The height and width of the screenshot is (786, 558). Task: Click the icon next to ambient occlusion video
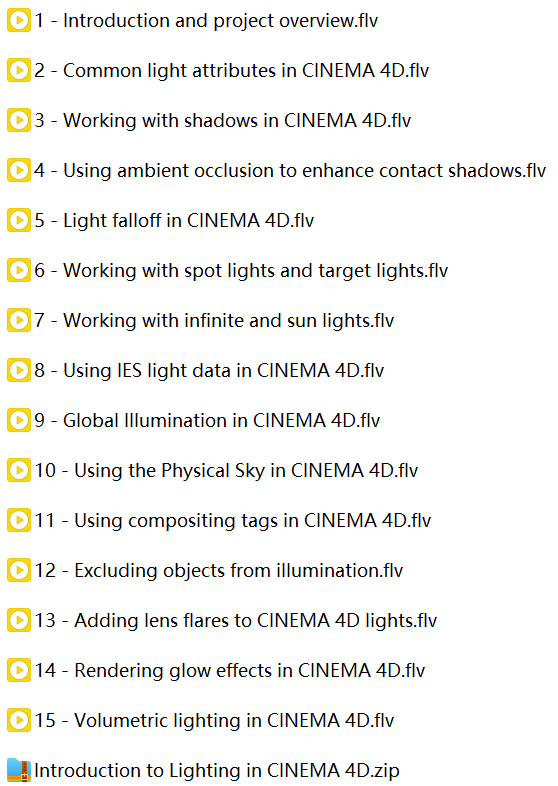coord(19,170)
